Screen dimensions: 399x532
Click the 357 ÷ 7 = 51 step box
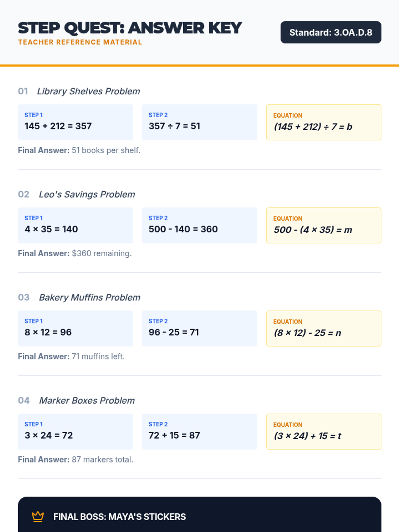199,122
